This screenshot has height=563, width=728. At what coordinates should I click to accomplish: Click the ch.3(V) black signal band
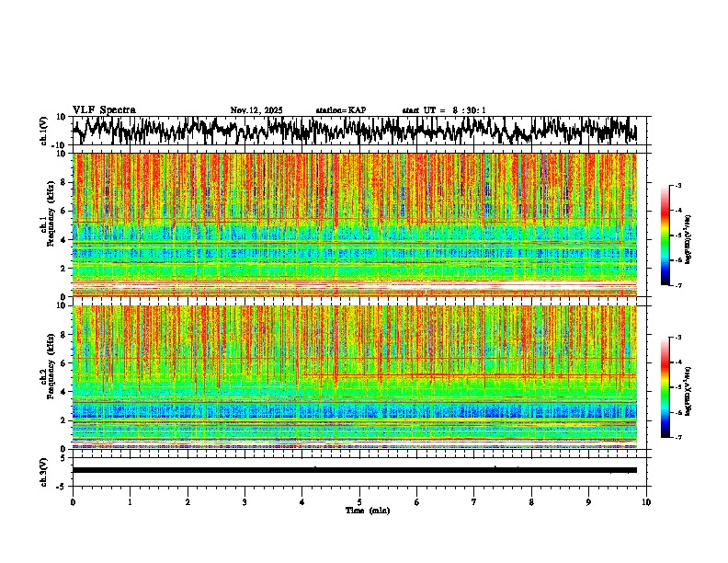point(355,470)
